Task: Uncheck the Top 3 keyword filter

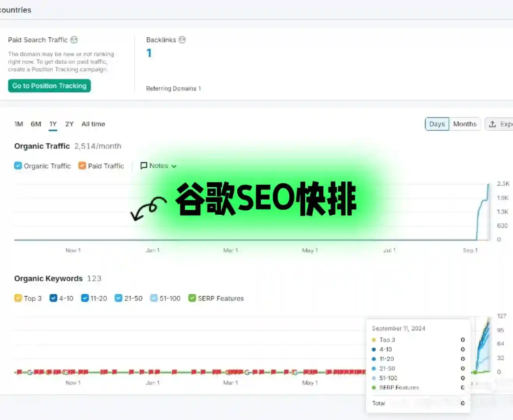Action: (x=18, y=298)
